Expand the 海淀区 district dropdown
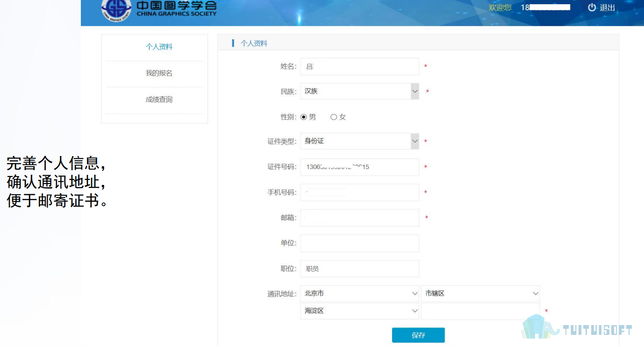 coord(360,311)
